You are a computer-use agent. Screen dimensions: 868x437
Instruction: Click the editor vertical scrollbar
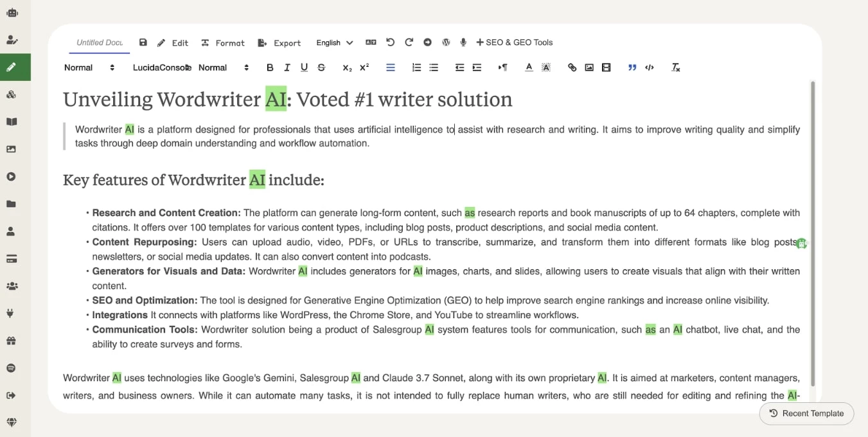point(813,233)
